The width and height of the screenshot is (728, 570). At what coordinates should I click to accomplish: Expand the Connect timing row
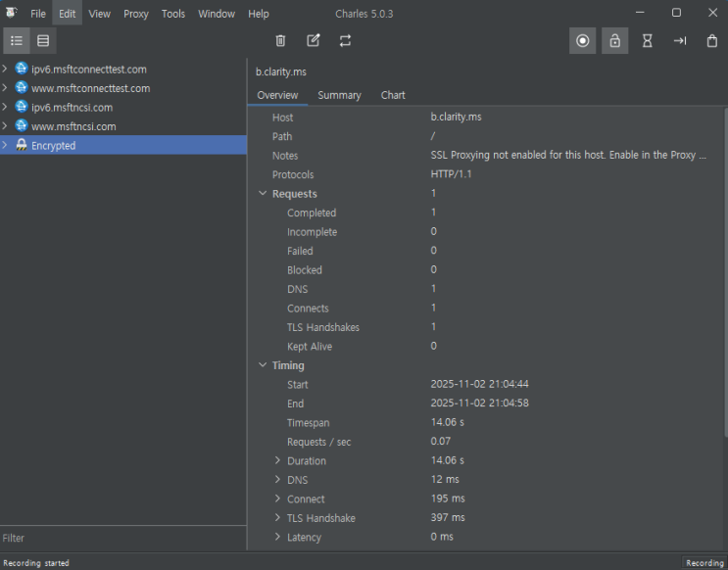tap(277, 499)
